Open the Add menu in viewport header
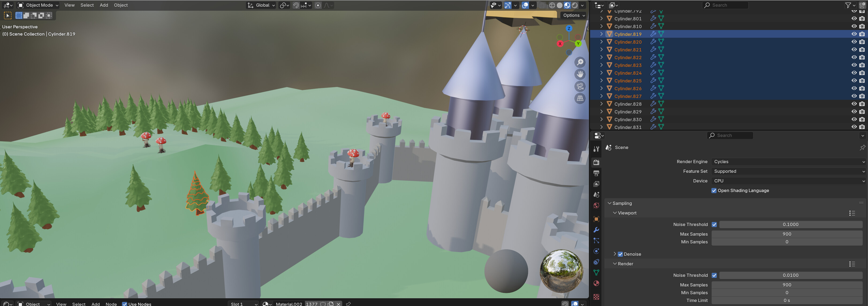The image size is (868, 306). [x=104, y=5]
